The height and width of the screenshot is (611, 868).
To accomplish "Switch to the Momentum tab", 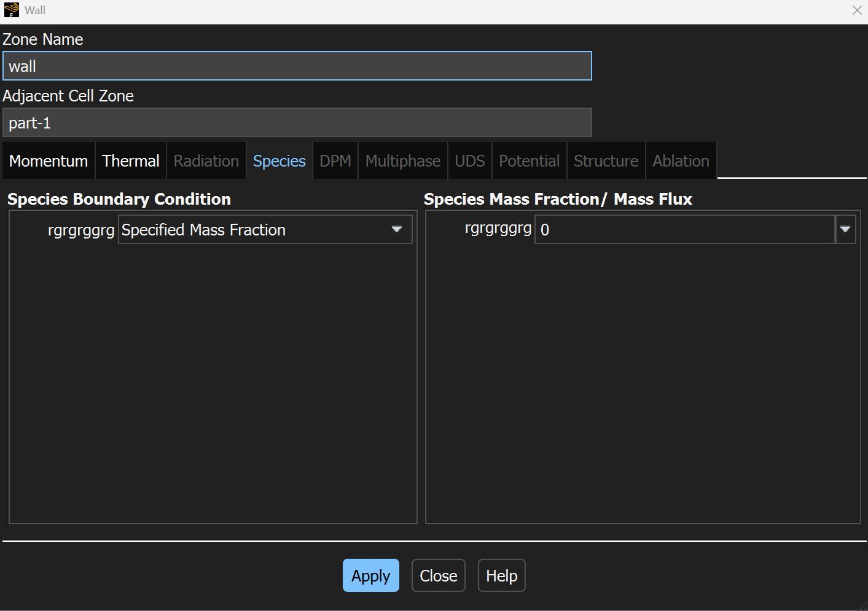I will (x=49, y=161).
